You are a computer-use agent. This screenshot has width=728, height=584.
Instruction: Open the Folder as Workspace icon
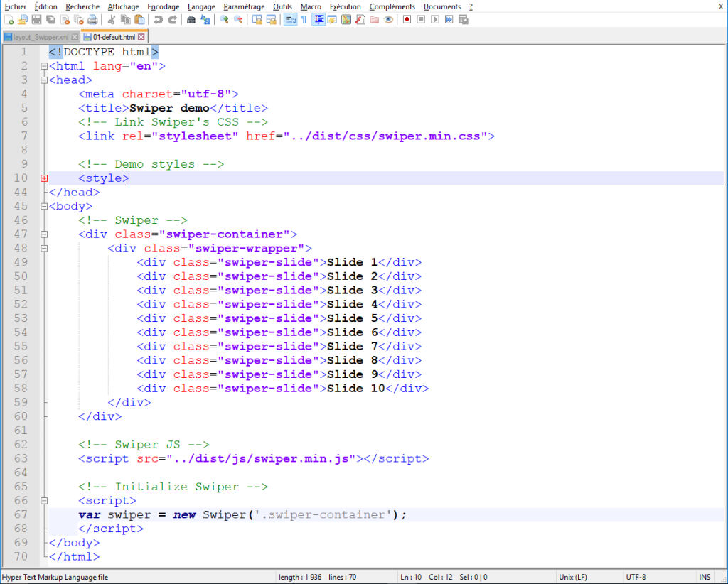(x=374, y=19)
